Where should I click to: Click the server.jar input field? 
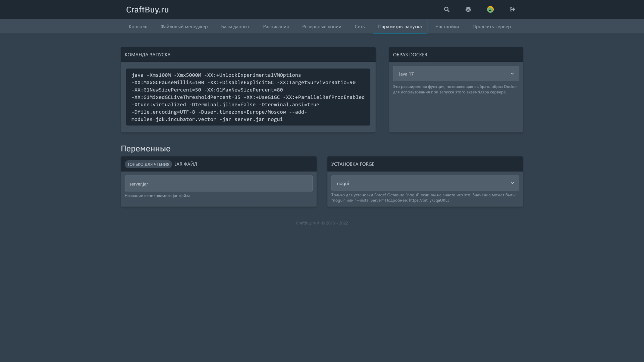click(x=219, y=184)
